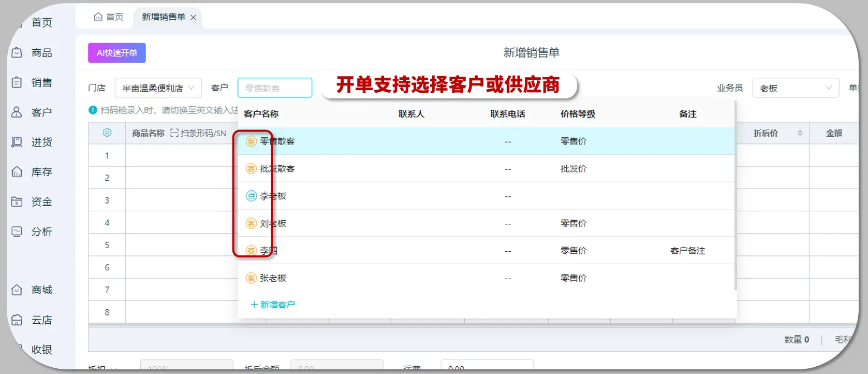Click the 客户 search input field

point(275,88)
